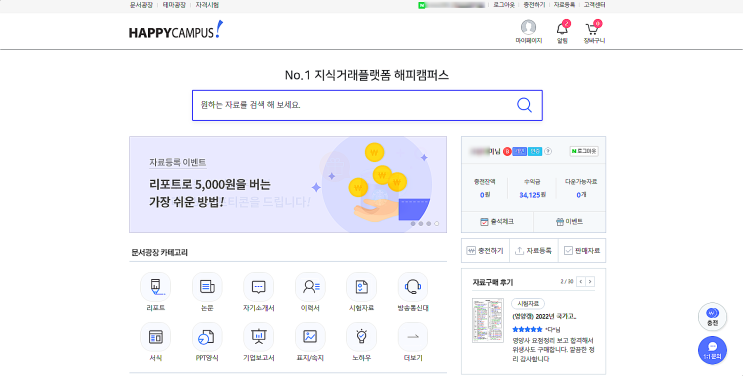
Task: Open the reviewed document thumbnail
Action: (x=488, y=320)
